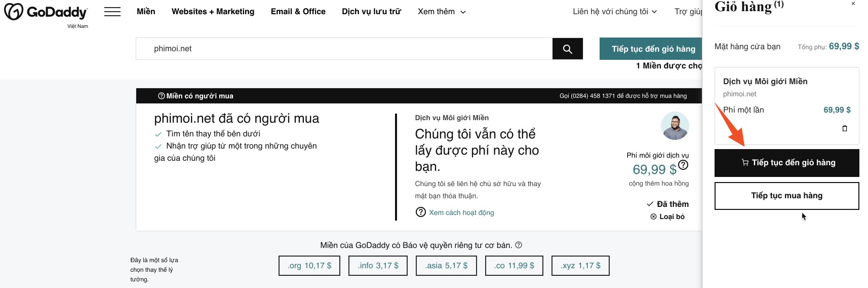
Task: Click the domain search input field
Action: point(344,49)
